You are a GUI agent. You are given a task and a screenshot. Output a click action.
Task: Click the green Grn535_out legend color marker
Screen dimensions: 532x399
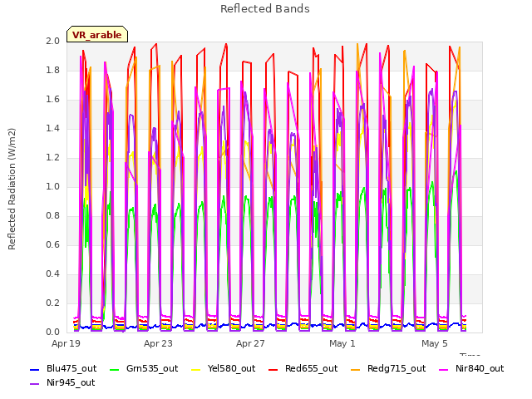115,370
